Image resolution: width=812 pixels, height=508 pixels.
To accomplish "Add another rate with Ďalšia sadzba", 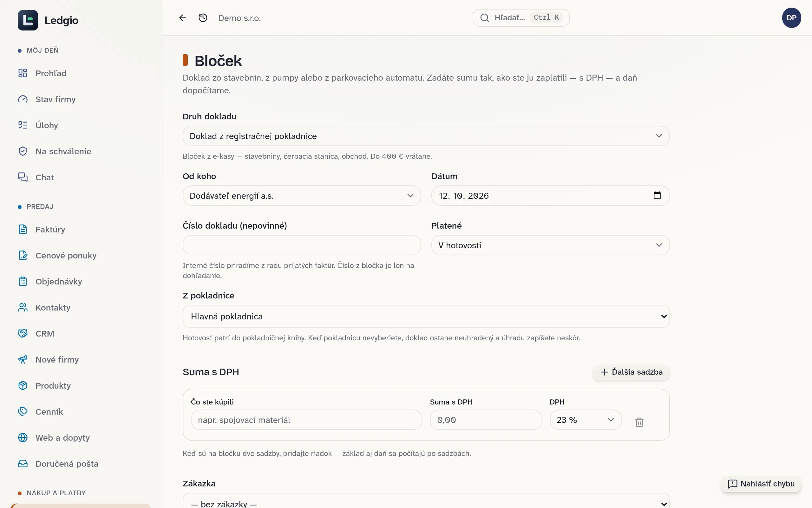I will pyautogui.click(x=631, y=372).
